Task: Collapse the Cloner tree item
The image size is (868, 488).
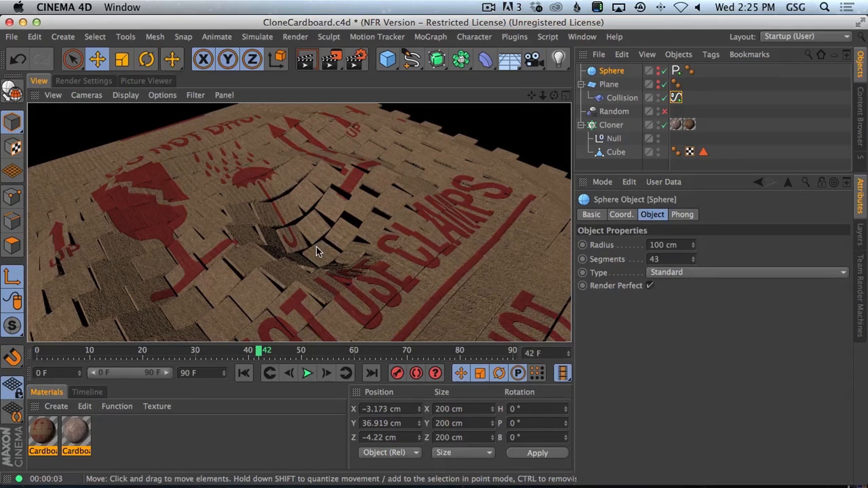Action: (581, 125)
